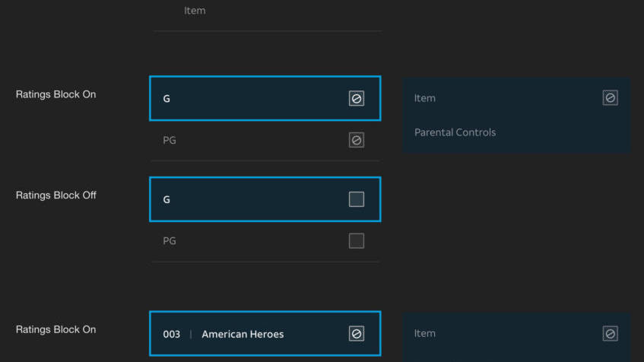644x362 pixels.
Task: Click block icon on the American Heroes channel
Action: tap(356, 334)
